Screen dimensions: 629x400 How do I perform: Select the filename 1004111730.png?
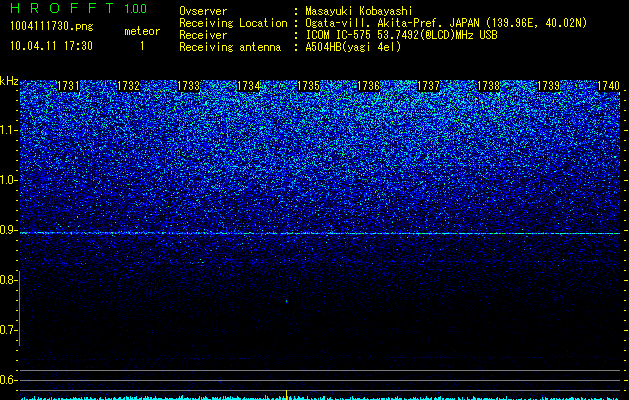[x=52, y=26]
